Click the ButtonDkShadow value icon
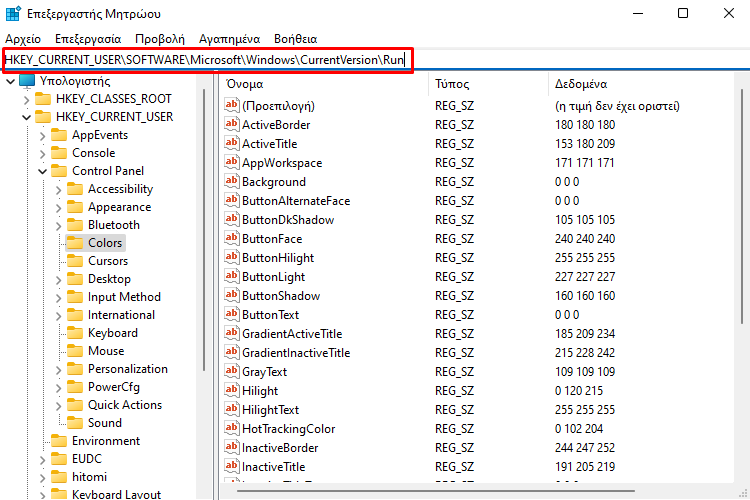750x500 pixels. click(x=232, y=219)
